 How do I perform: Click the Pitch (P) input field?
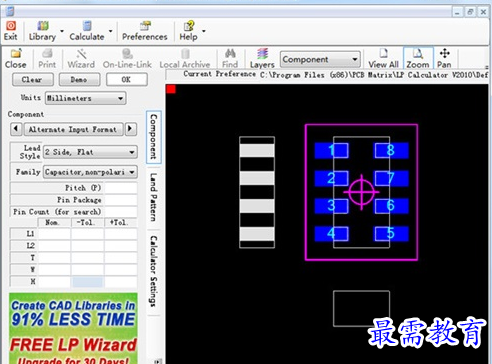click(x=120, y=188)
